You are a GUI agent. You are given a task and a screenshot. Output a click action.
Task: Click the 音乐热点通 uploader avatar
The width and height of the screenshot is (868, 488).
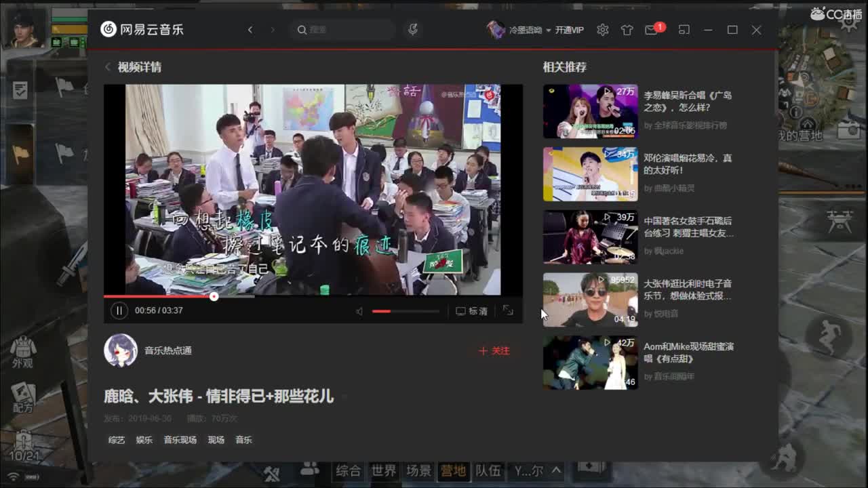coord(121,350)
